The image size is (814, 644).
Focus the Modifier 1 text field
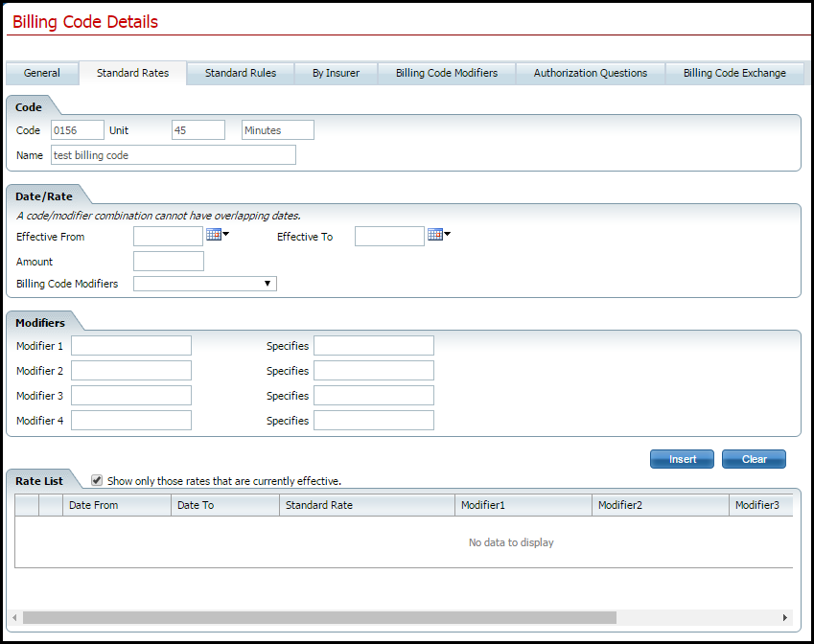(131, 346)
